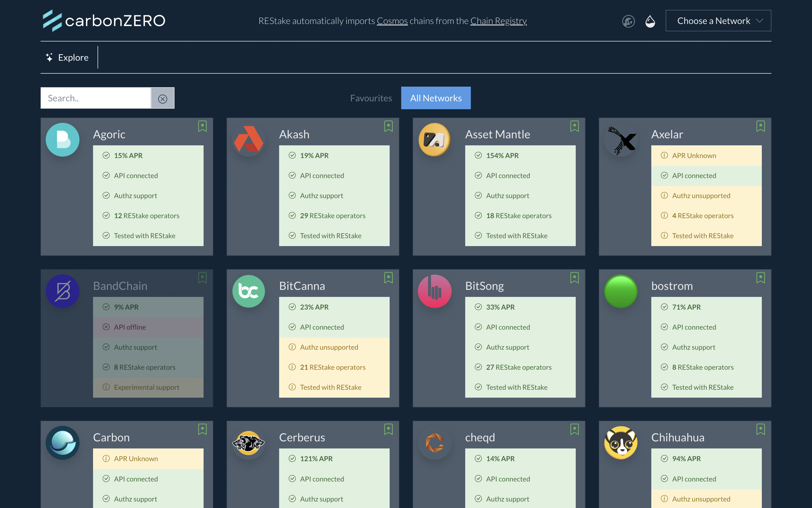
Task: Click the 'APR Unknown' info icon on Carbon
Action: [106, 458]
